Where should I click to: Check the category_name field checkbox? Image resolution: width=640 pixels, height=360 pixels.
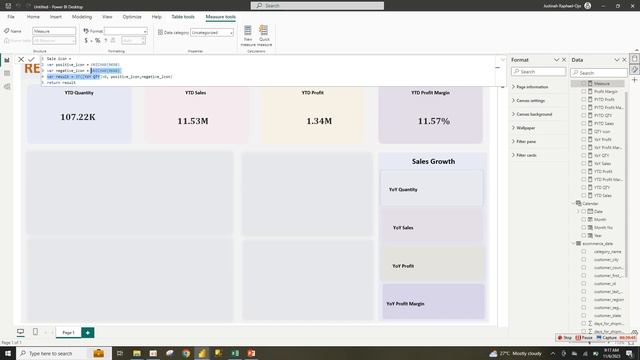584,252
